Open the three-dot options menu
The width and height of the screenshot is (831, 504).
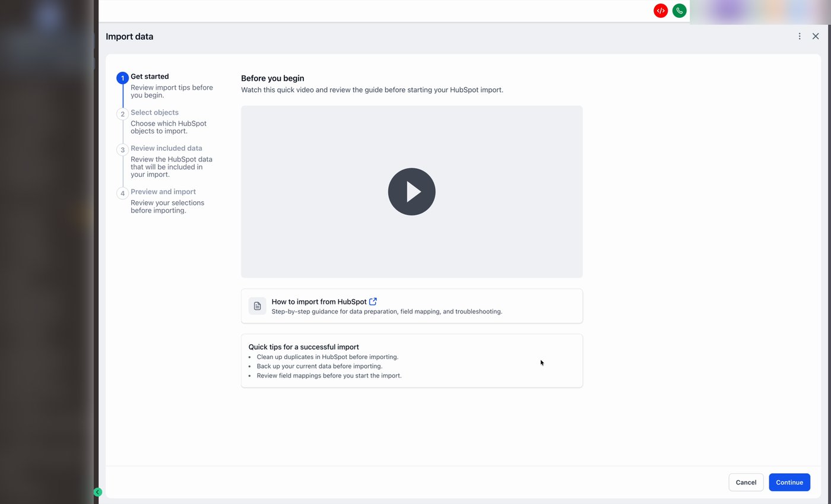tap(800, 36)
